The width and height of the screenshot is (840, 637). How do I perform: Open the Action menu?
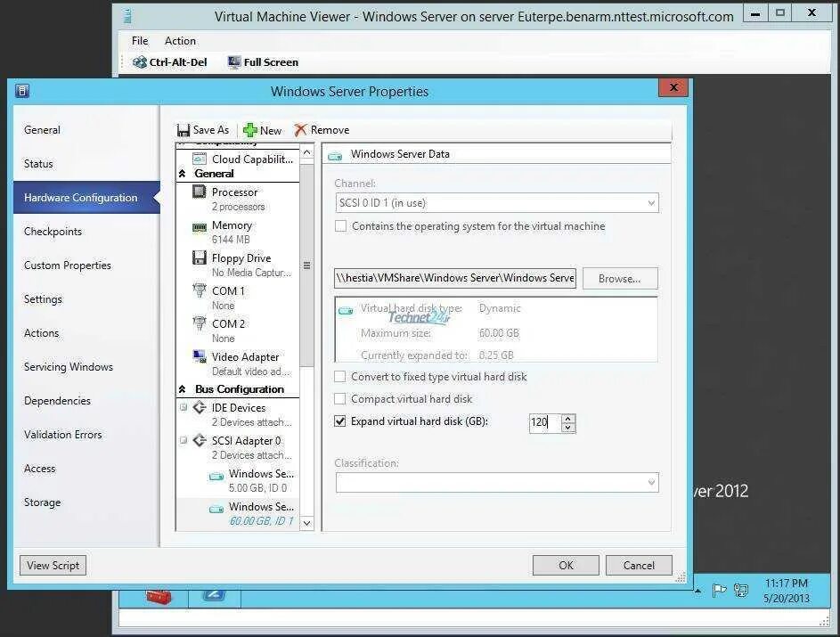[180, 41]
